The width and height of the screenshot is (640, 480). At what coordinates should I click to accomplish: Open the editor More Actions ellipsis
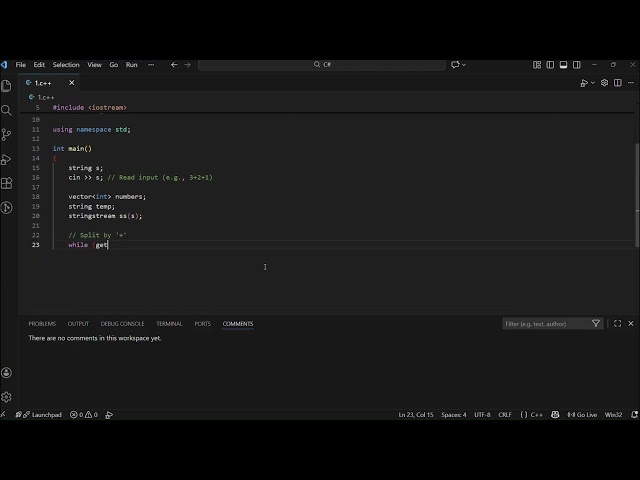click(631, 83)
